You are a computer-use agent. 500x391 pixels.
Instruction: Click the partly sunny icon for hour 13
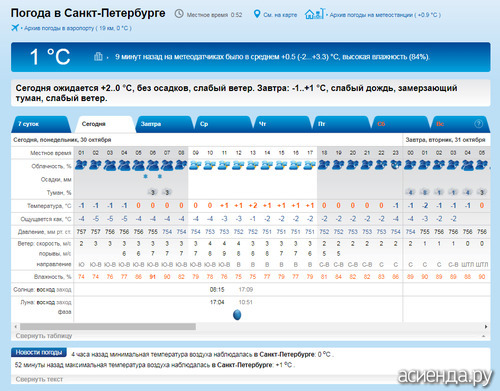coord(253,165)
